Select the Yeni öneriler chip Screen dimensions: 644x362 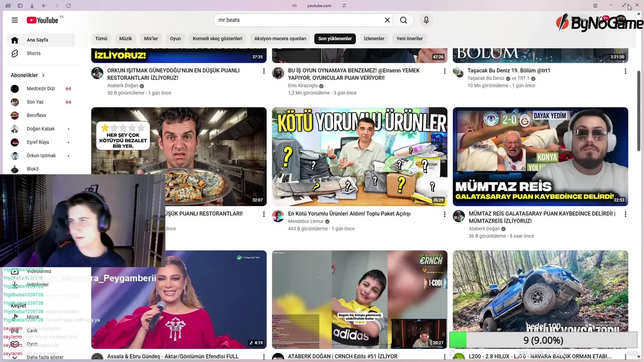click(410, 39)
